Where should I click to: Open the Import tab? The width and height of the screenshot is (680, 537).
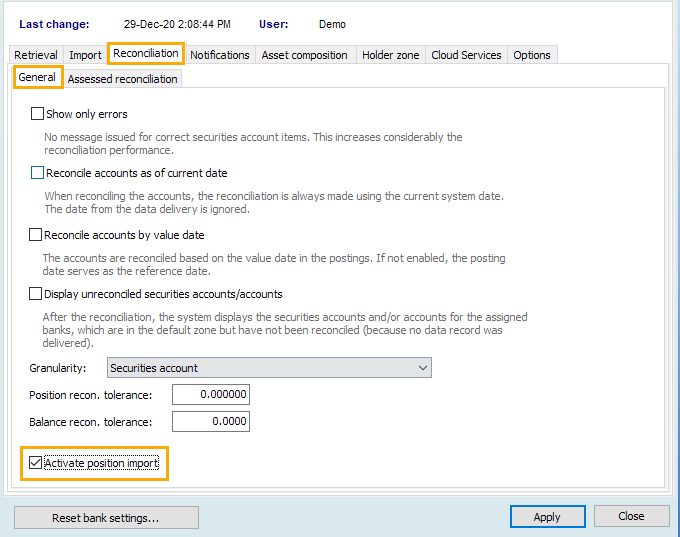[85, 55]
